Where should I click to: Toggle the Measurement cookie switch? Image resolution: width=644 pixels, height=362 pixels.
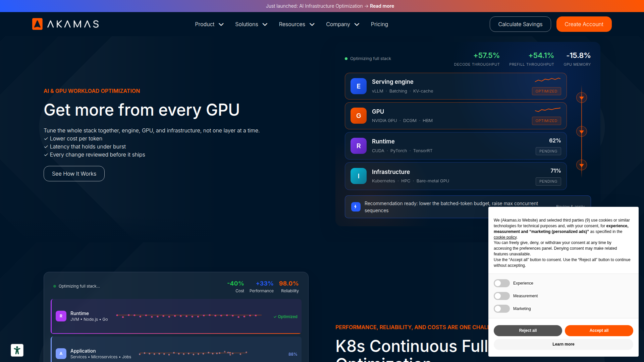coord(502,296)
